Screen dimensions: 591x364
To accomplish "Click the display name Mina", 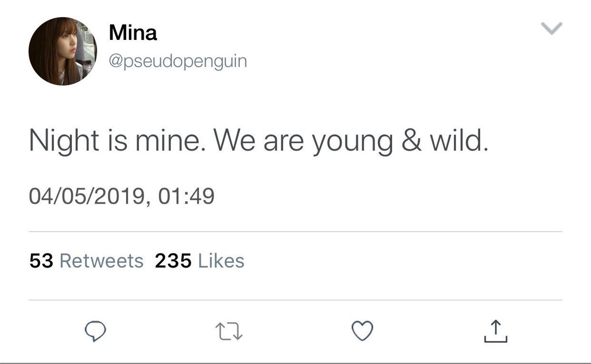I will (x=132, y=33).
